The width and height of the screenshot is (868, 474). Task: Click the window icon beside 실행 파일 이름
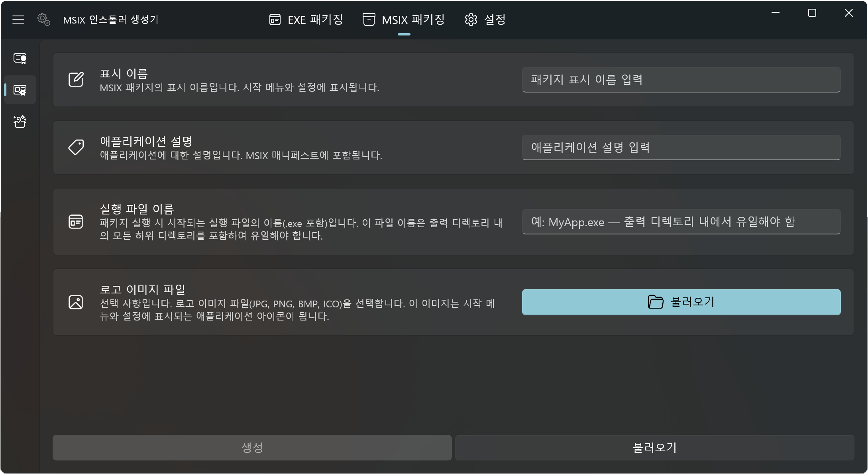(76, 222)
